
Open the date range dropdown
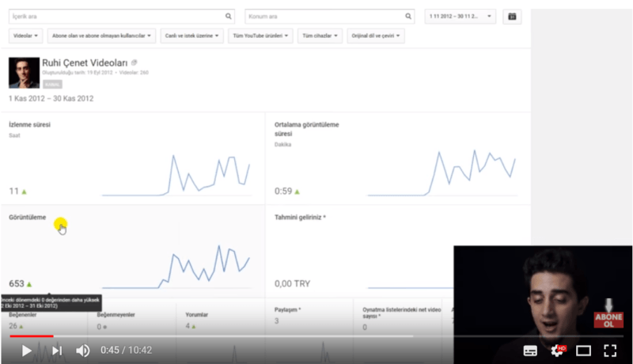[461, 16]
